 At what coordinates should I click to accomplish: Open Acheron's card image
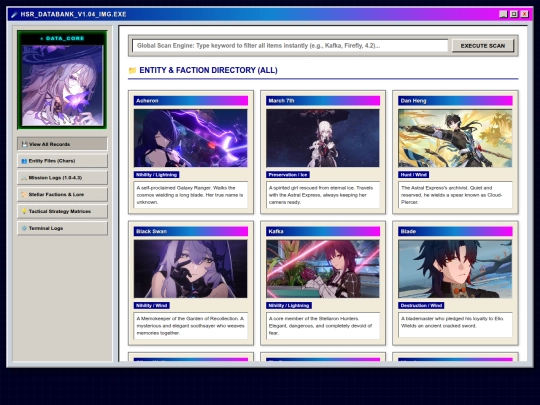point(190,138)
